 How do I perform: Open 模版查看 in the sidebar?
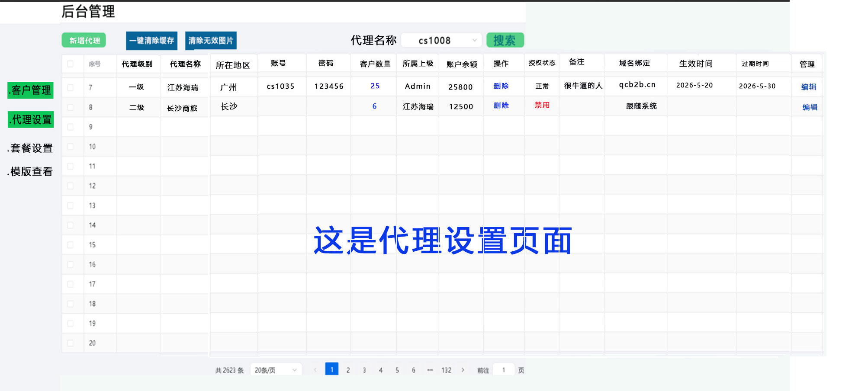point(30,172)
